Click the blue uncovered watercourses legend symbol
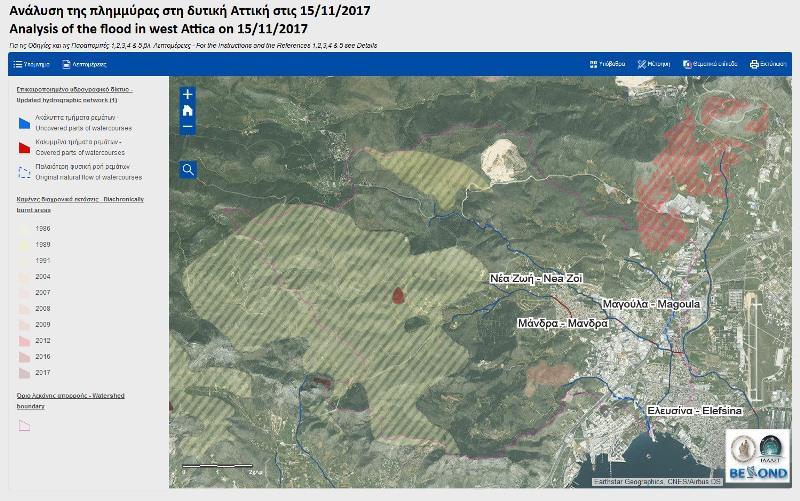This screenshot has width=800, height=501. pyautogui.click(x=24, y=123)
